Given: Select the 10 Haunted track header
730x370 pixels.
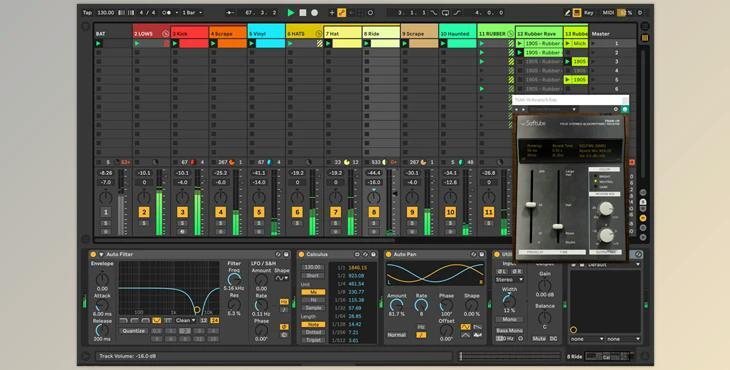Looking at the screenshot, I should coord(458,34).
